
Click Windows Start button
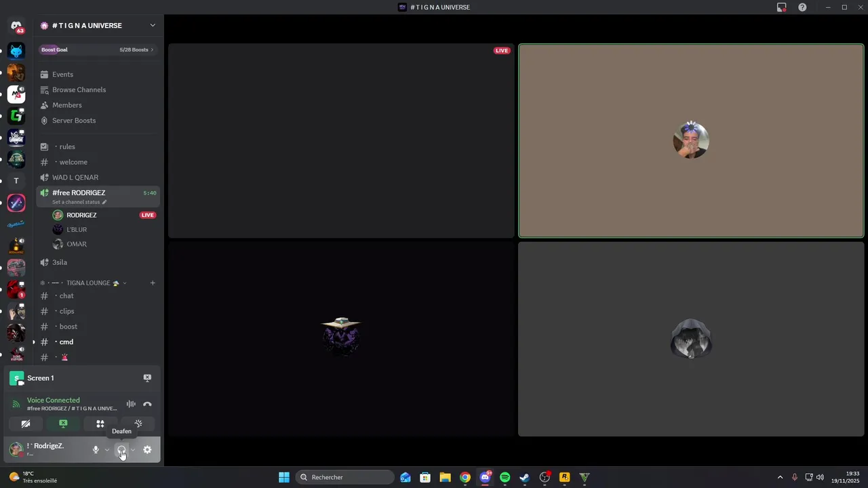point(284,477)
